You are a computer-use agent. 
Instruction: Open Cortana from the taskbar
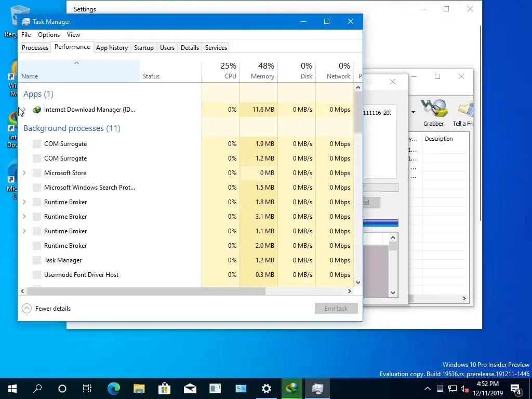click(62, 389)
